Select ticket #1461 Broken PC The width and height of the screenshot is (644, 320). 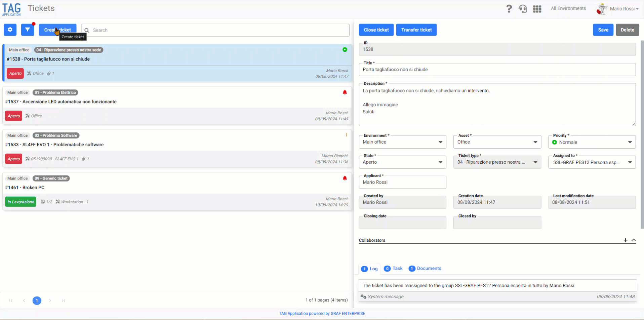177,191
